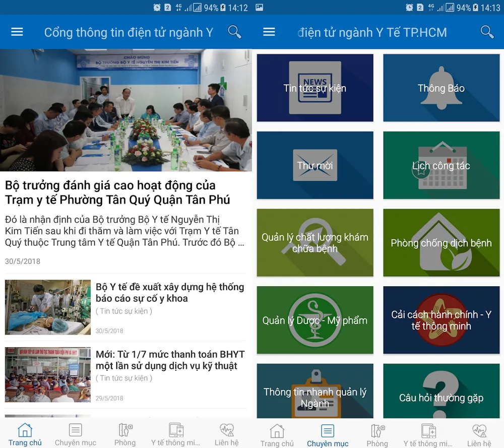Open article on báo cáo sự cố y khoa
The height and width of the screenshot is (448, 504).
tap(170, 292)
